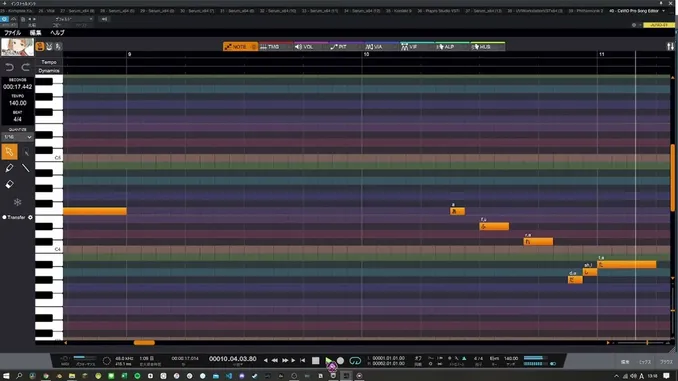Select the line draw tool
Screen dimensions: 678x381
pyautogui.click(x=26, y=168)
